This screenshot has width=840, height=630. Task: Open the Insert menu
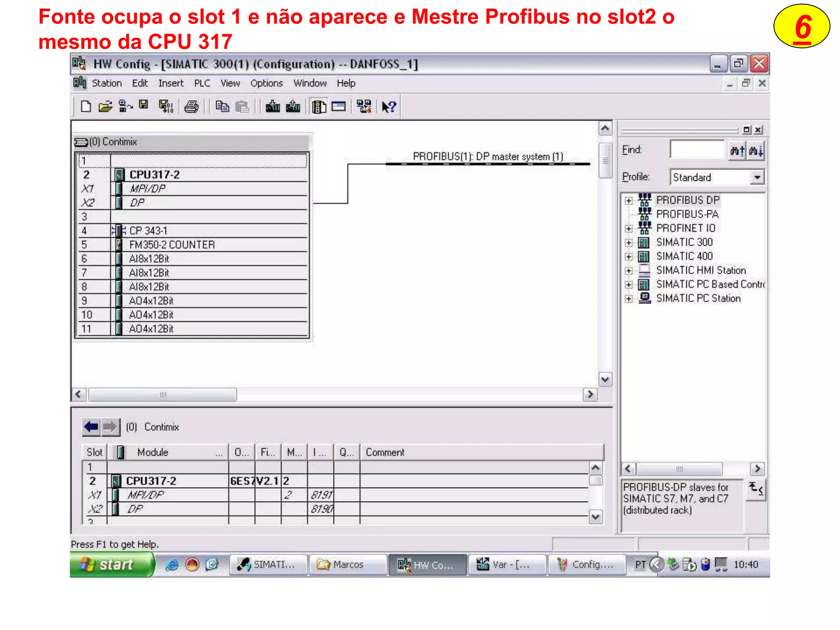171,83
